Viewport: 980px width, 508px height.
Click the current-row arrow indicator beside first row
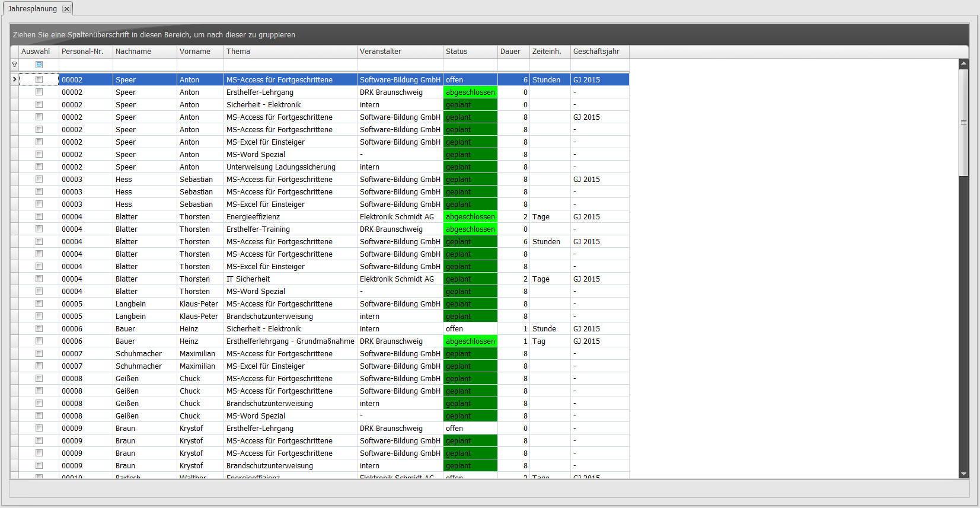(x=14, y=79)
